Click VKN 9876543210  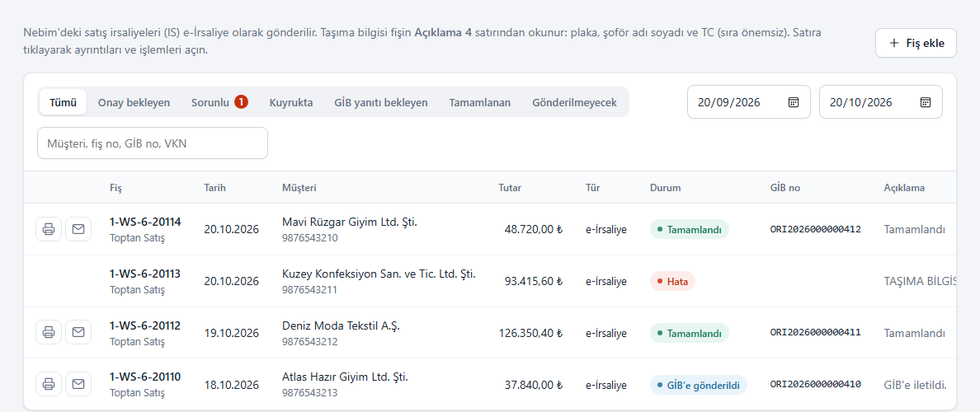point(310,238)
